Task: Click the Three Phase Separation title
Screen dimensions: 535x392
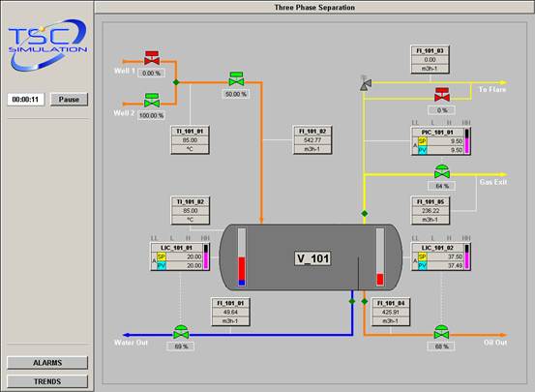Action: tap(314, 7)
